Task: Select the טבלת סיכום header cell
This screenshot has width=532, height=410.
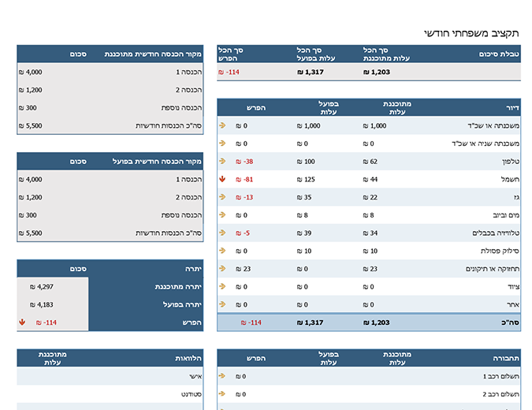Action: pos(499,54)
